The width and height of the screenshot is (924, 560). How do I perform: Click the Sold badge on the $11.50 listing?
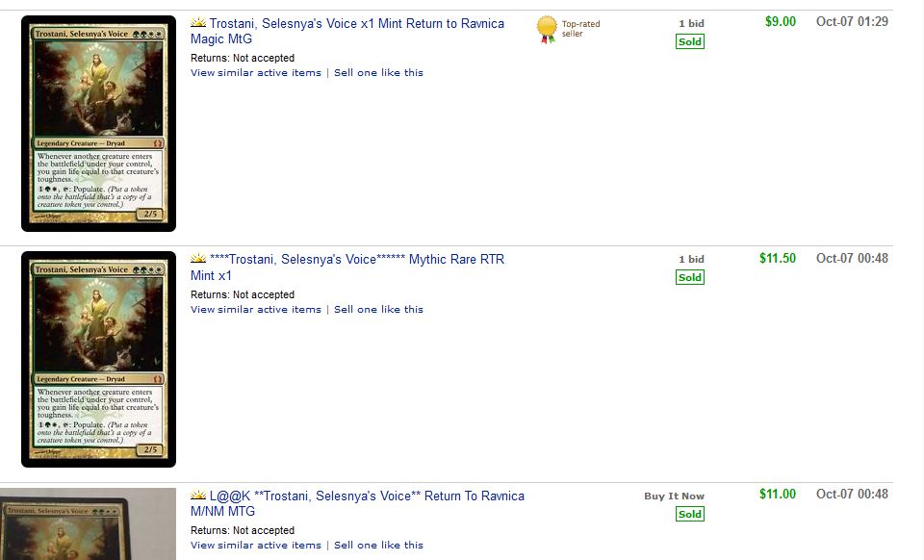[689, 277]
